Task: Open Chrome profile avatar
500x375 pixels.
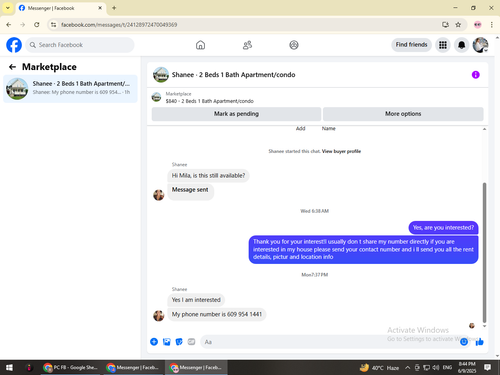Action: coord(478,25)
